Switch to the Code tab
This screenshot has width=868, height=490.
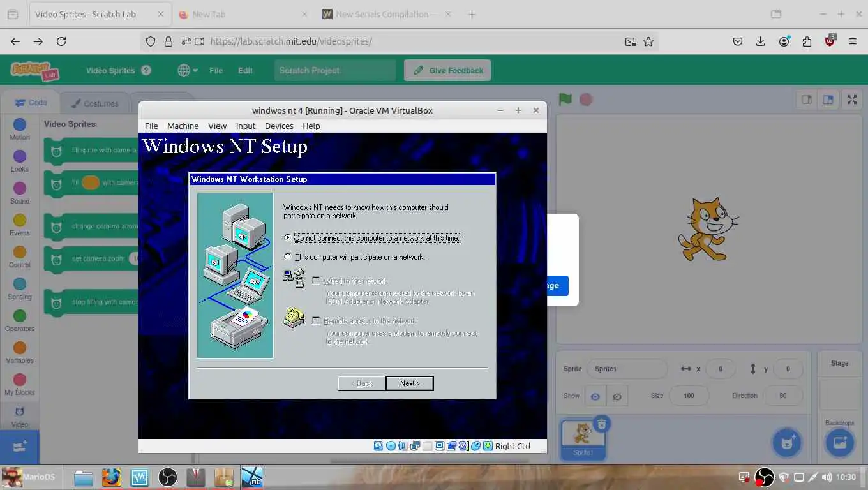tap(31, 102)
